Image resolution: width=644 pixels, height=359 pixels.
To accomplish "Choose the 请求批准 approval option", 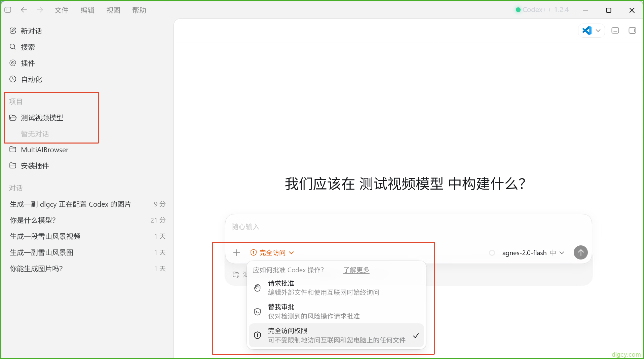I will coord(336,288).
